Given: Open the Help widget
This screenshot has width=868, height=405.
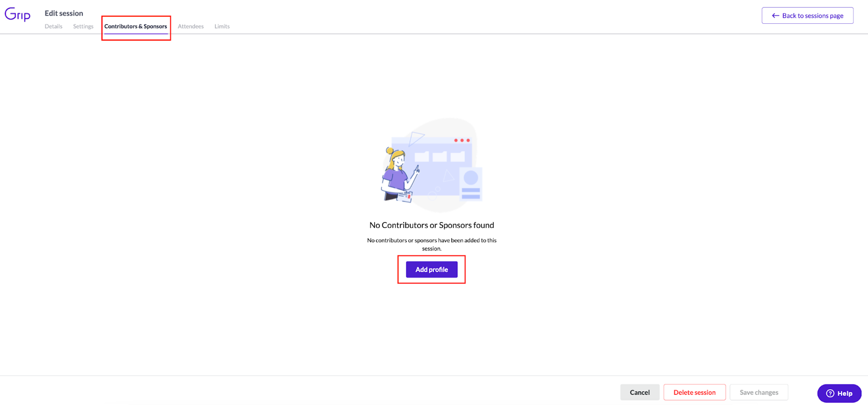Looking at the screenshot, I should (x=839, y=394).
